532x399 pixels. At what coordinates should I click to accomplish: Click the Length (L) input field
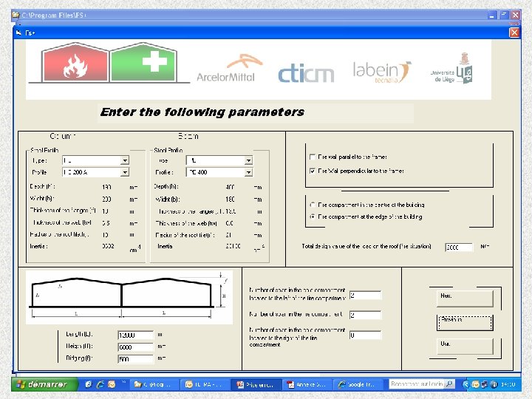[x=135, y=335]
